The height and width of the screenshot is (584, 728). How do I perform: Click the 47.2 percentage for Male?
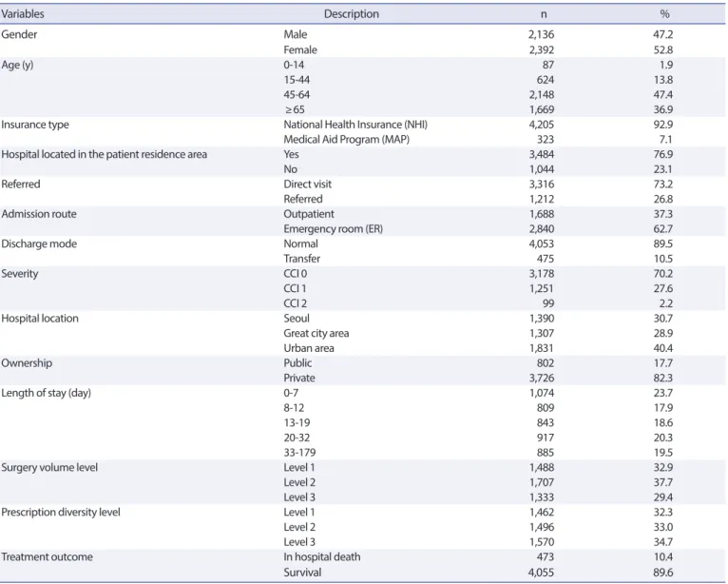663,34
